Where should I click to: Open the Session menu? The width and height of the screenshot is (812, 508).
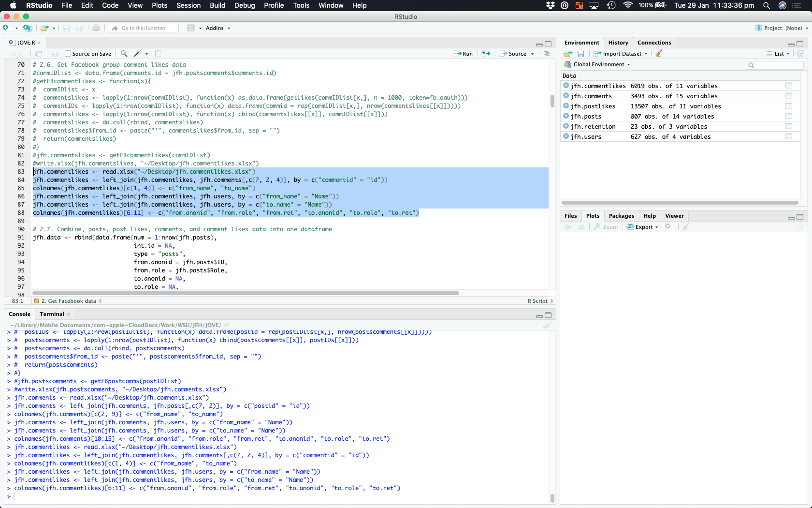(x=188, y=5)
